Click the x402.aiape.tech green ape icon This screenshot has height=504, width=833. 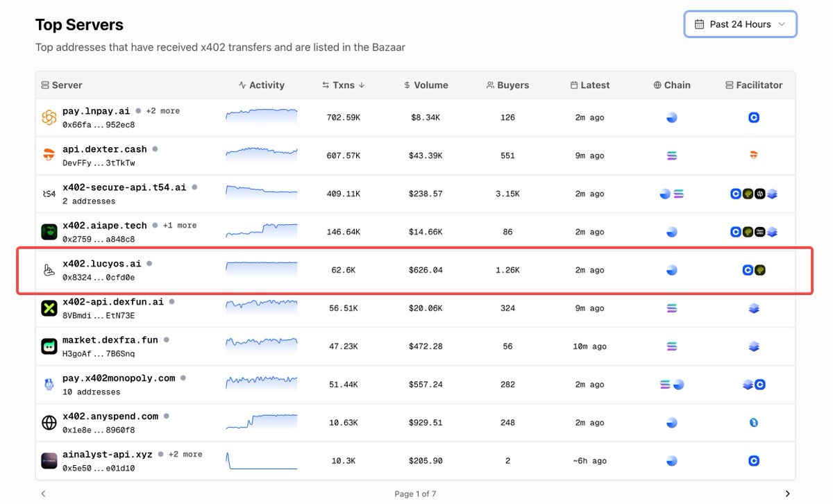tap(49, 233)
